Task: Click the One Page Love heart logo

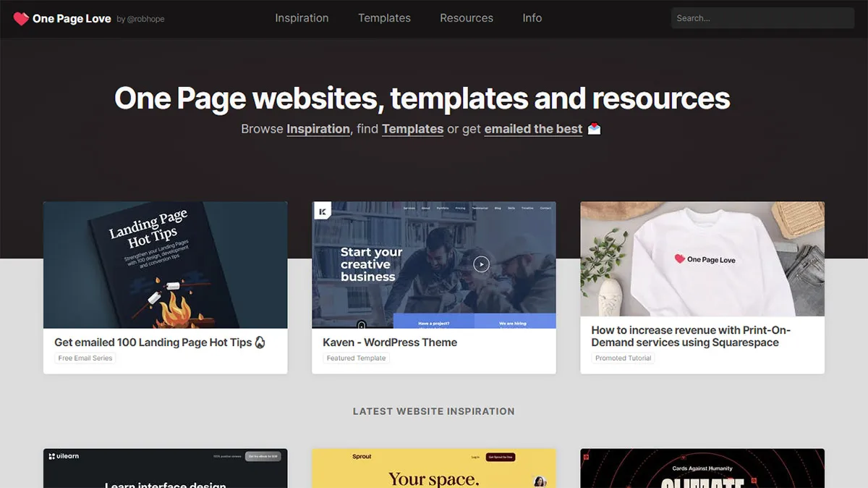Action: [21, 19]
